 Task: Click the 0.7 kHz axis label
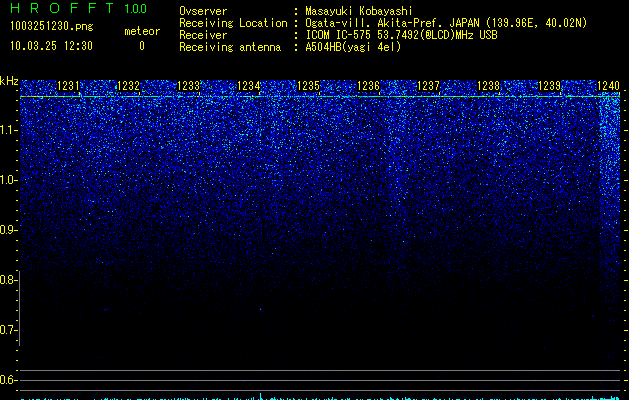click(x=8, y=330)
